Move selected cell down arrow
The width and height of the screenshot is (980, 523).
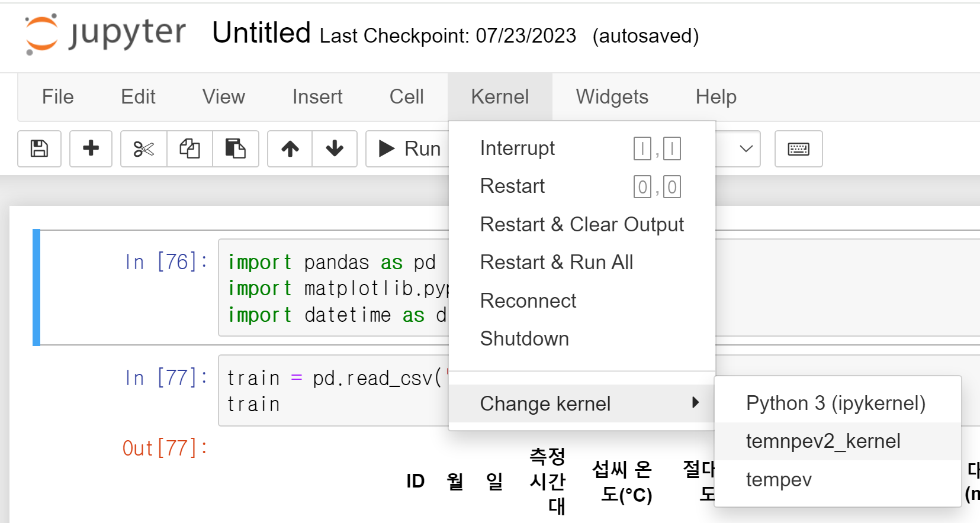335,148
